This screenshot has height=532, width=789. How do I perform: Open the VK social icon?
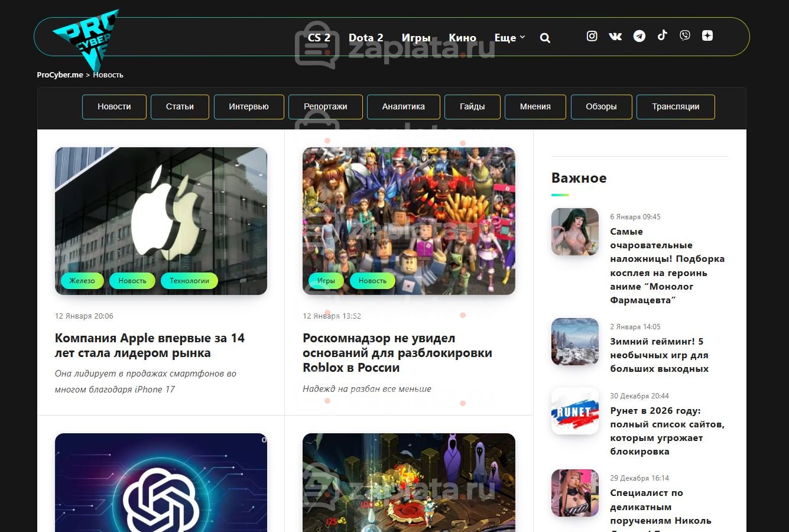click(615, 36)
